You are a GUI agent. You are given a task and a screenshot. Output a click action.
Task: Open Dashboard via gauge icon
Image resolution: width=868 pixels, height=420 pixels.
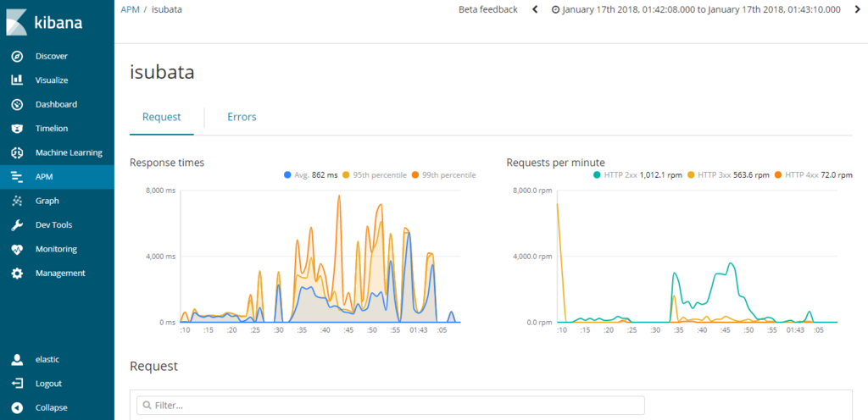coord(17,104)
